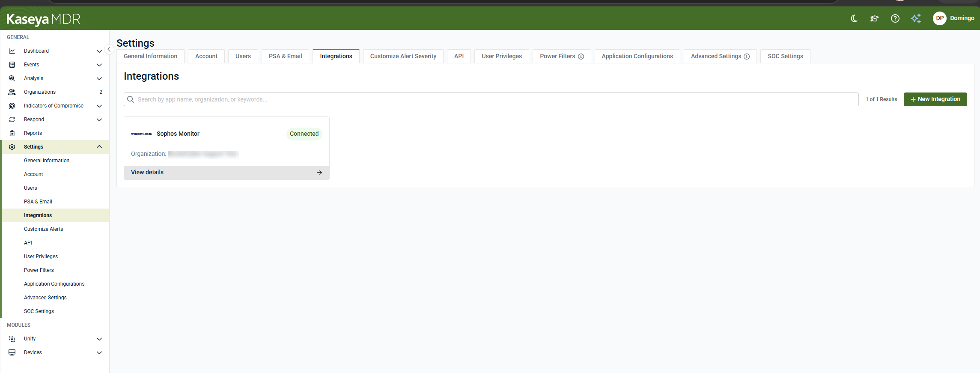This screenshot has width=980, height=373.
Task: Select the Integrations tab
Action: (336, 56)
